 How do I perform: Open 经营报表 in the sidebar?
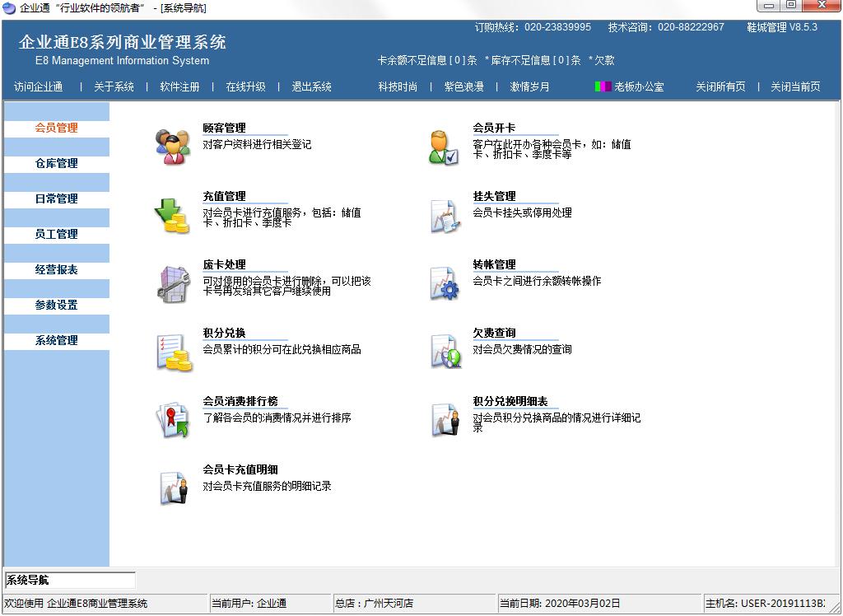(x=57, y=269)
